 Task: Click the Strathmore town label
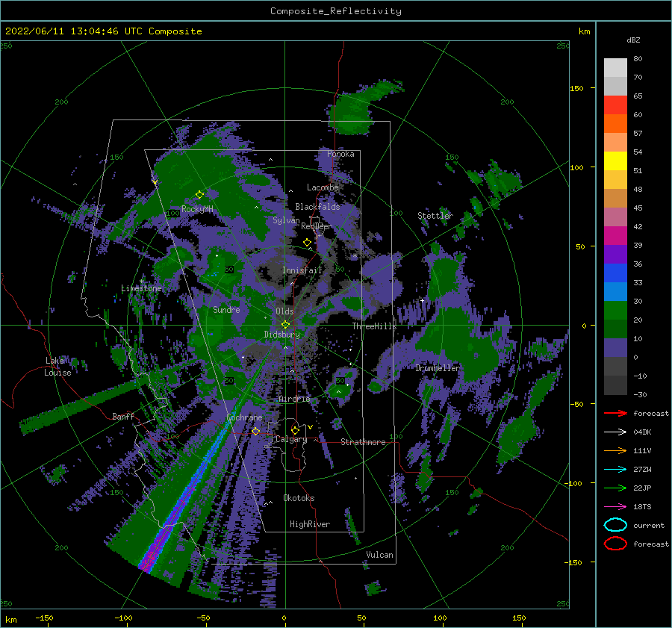pos(363,442)
